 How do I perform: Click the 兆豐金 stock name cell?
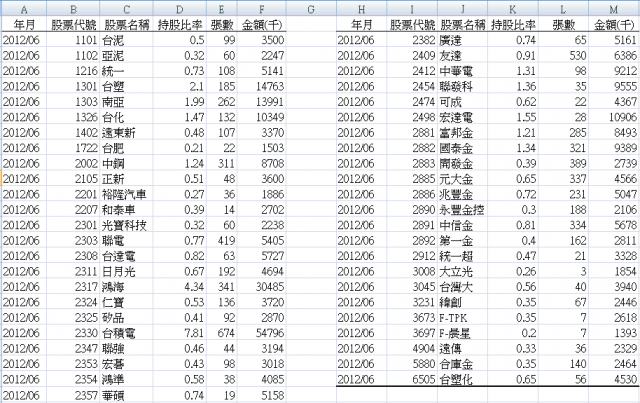(462, 194)
